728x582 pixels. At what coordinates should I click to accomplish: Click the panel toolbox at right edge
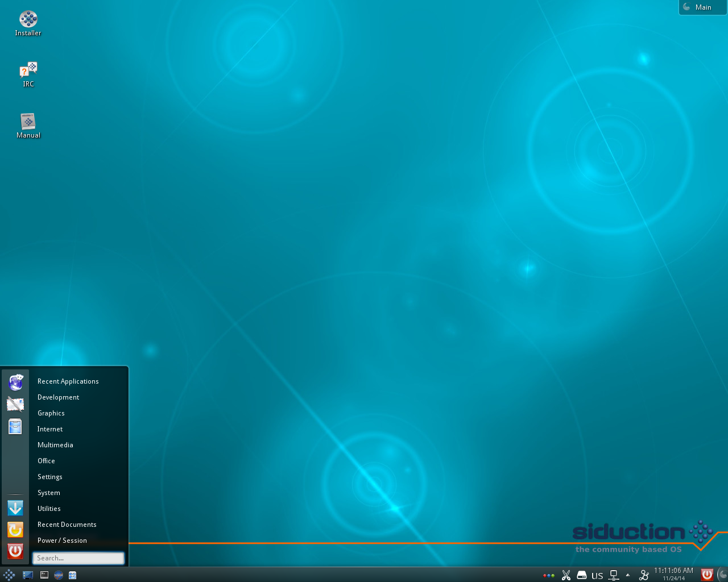click(x=722, y=575)
